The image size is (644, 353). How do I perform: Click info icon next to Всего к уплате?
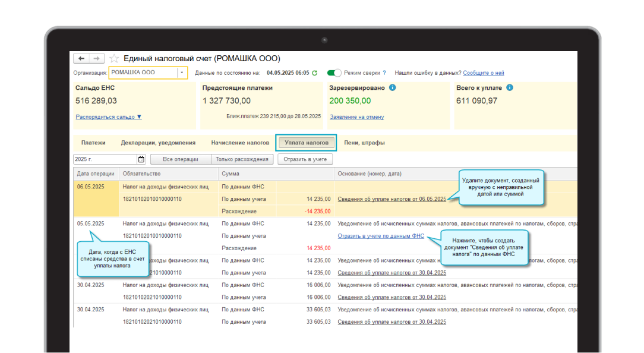click(510, 87)
